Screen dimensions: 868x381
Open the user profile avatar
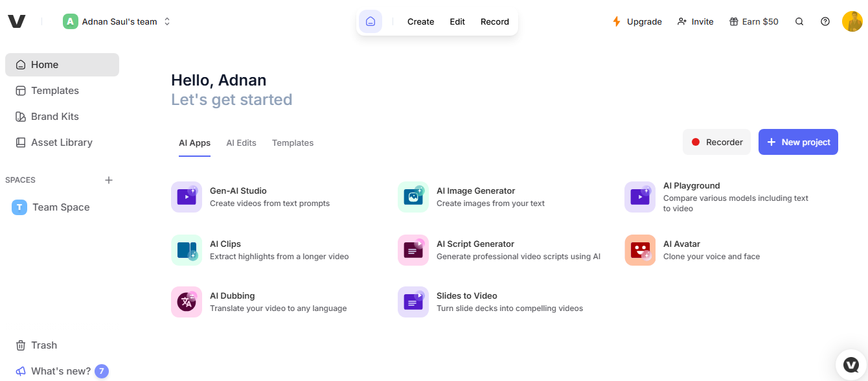point(852,21)
